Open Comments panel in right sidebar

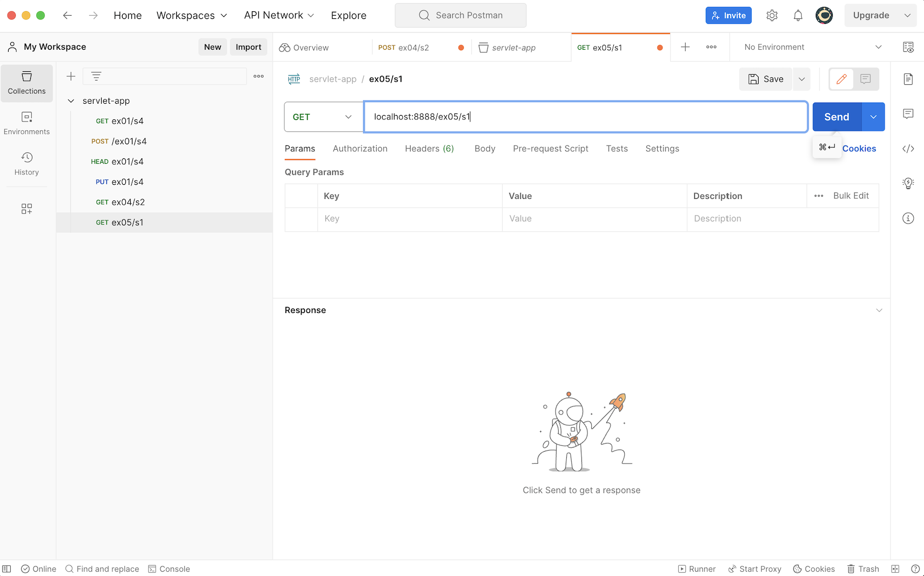908,113
